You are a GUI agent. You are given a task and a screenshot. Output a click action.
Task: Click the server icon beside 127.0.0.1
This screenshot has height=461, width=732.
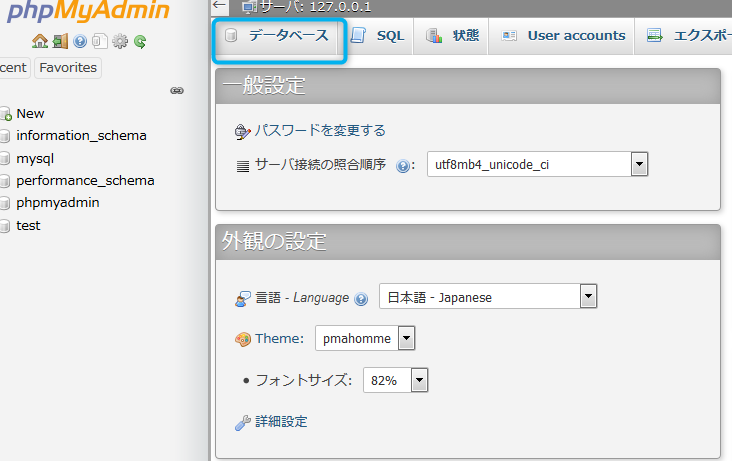(250, 7)
